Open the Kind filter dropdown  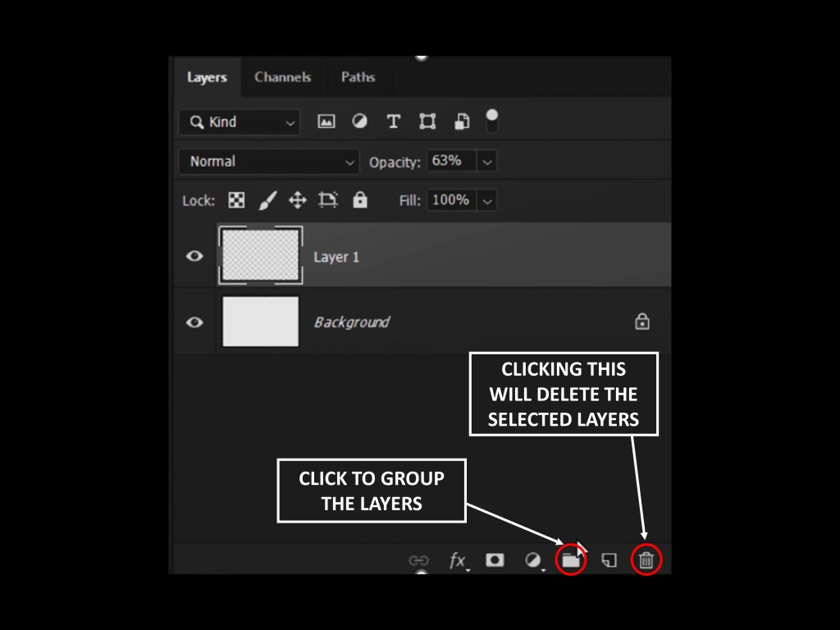240,122
